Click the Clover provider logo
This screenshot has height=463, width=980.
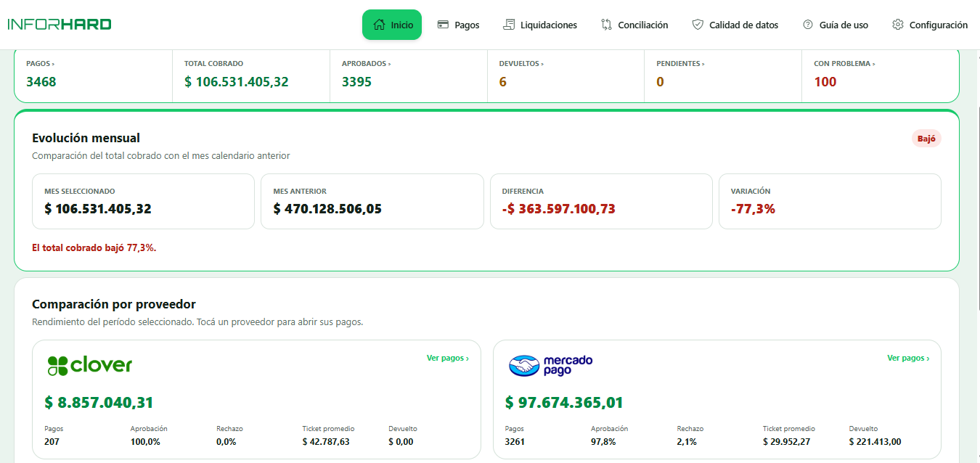pyautogui.click(x=89, y=365)
